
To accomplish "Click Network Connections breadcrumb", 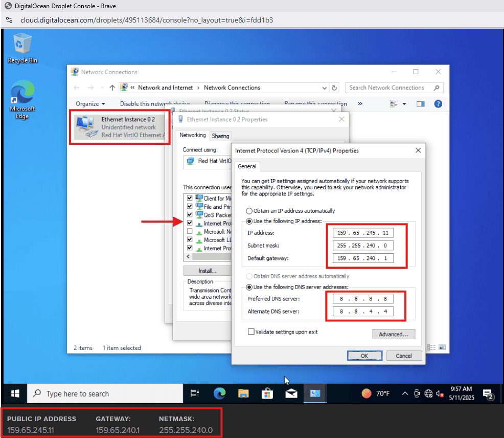I will tap(232, 87).
